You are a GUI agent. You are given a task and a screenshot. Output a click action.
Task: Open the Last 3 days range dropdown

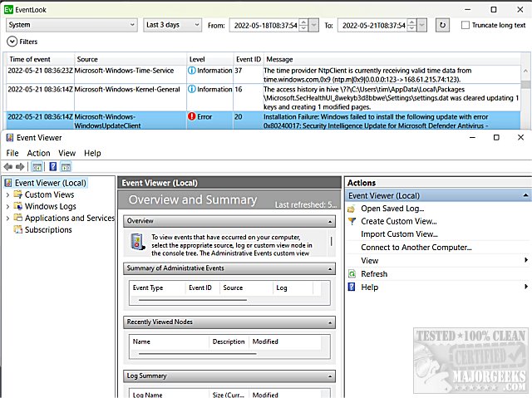tap(172, 26)
